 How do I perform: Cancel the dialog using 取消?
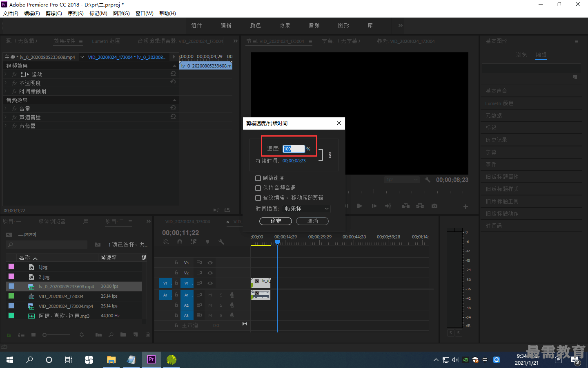click(x=312, y=221)
